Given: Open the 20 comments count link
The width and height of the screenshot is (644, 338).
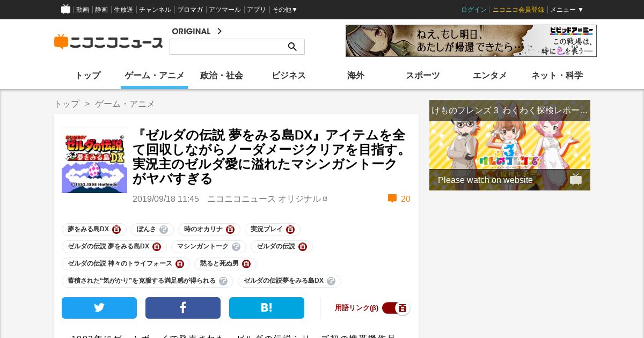Looking at the screenshot, I should pyautogui.click(x=406, y=199).
